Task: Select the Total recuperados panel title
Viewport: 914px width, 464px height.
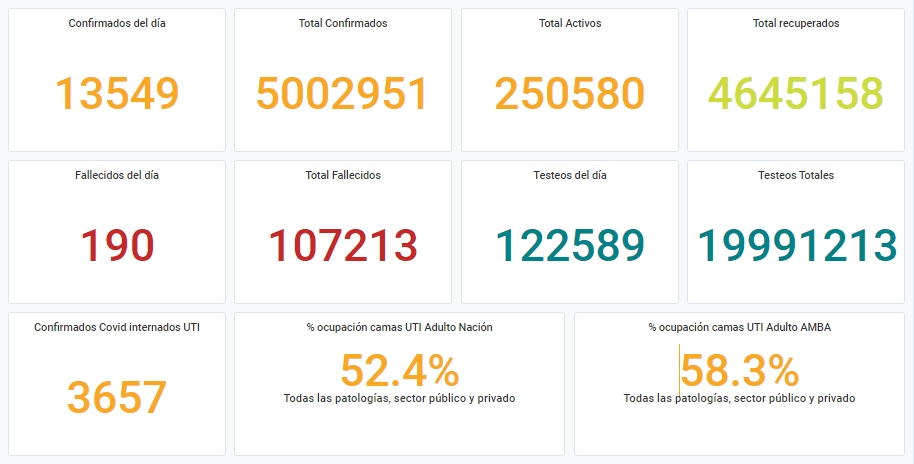Action: coord(796,23)
